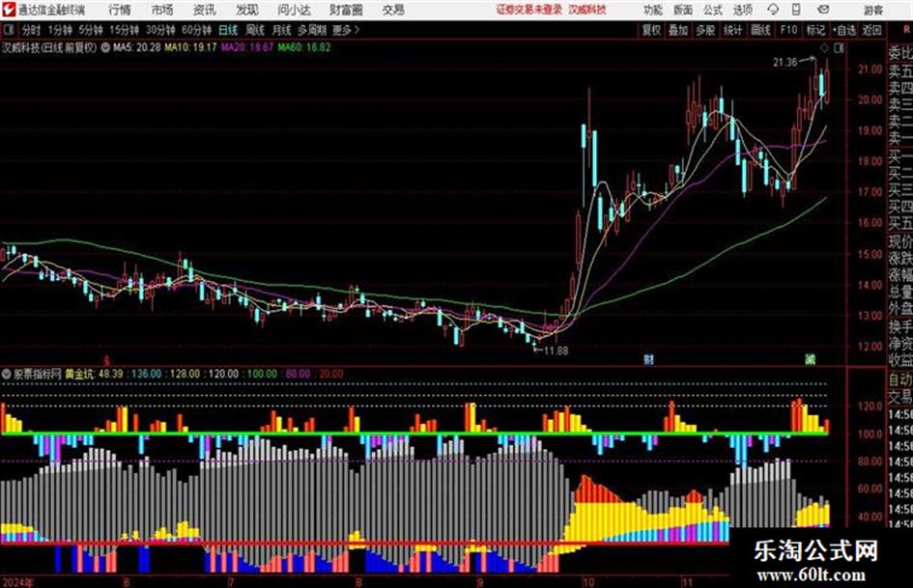Switch to the 1分钟 period tab
The image size is (913, 588).
tap(60, 30)
